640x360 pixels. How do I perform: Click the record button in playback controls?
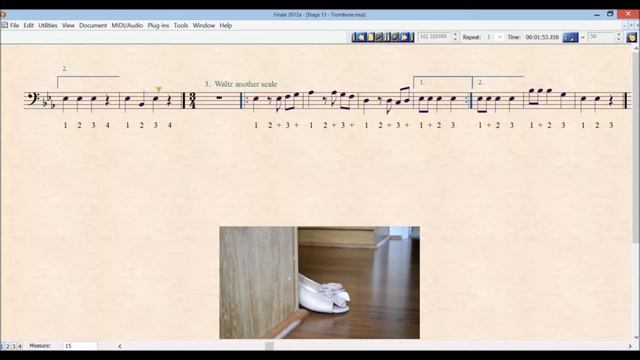[395, 37]
